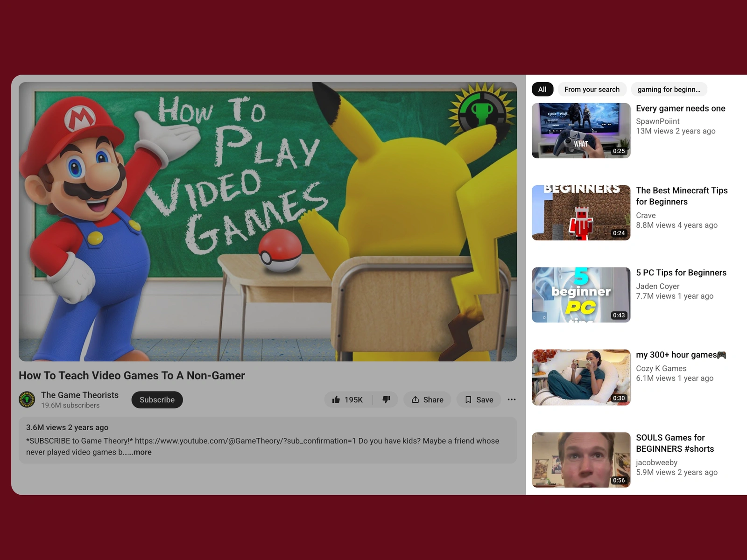Open 'my 300+ hour games' video title
The height and width of the screenshot is (560, 747).
681,355
